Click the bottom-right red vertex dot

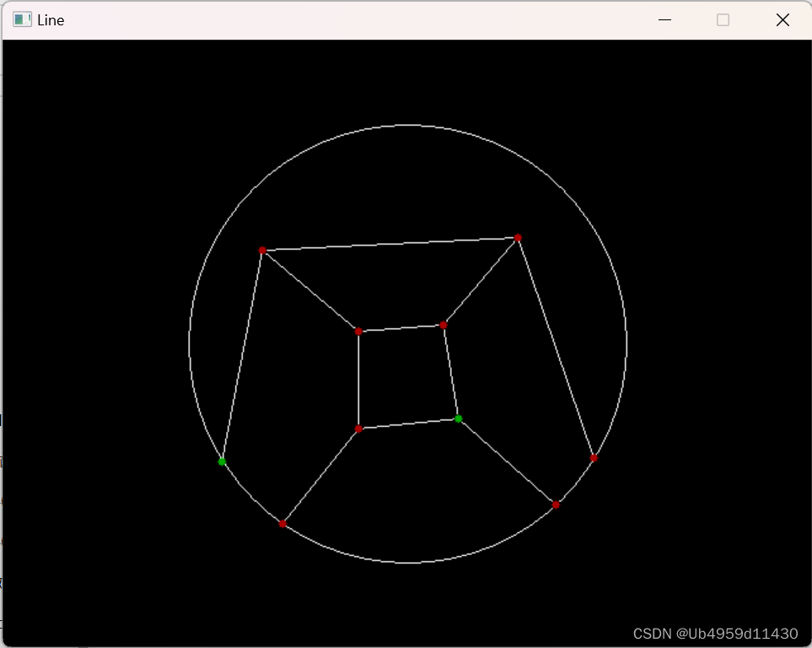click(x=556, y=505)
